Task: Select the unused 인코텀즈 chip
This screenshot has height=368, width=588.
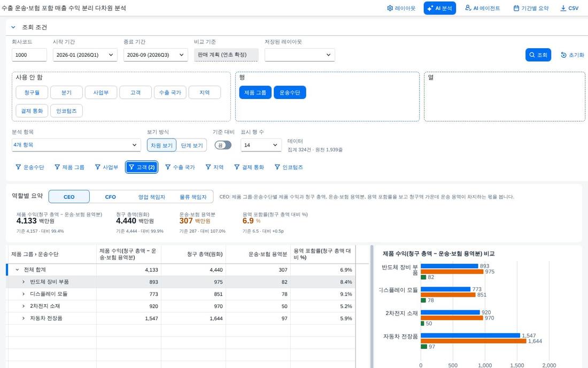Action: (66, 111)
